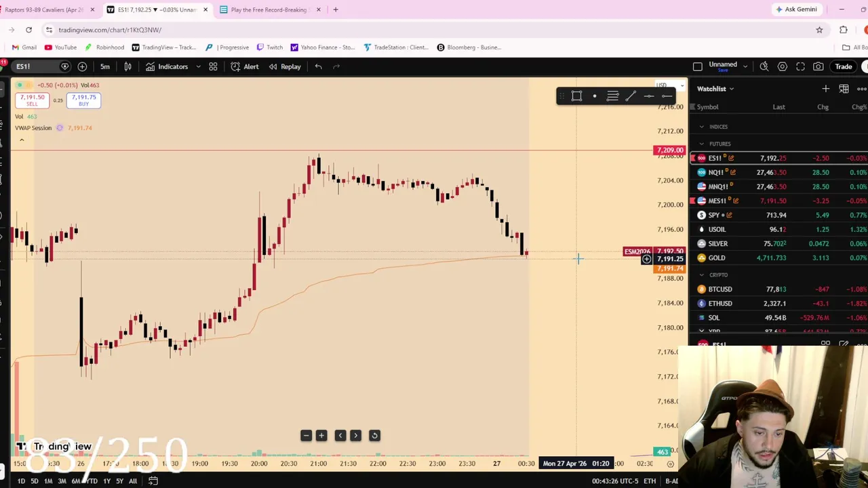Select SILVER in the watchlist
Image resolution: width=868 pixels, height=488 pixels.
tap(779, 243)
